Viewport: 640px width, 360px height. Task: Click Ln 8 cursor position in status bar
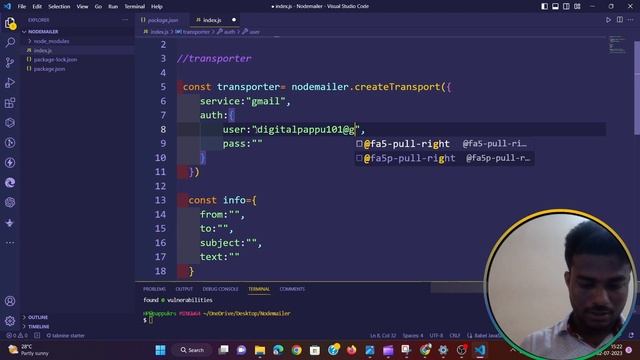pyautogui.click(x=383, y=336)
